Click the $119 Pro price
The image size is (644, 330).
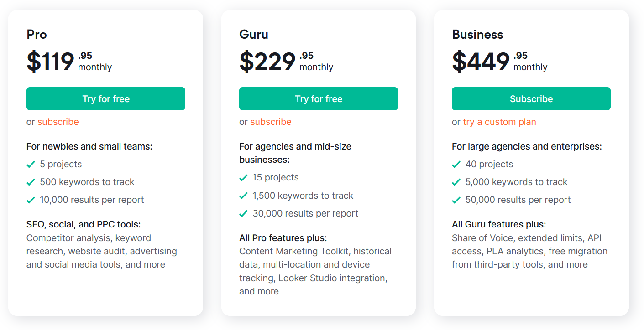(x=50, y=62)
